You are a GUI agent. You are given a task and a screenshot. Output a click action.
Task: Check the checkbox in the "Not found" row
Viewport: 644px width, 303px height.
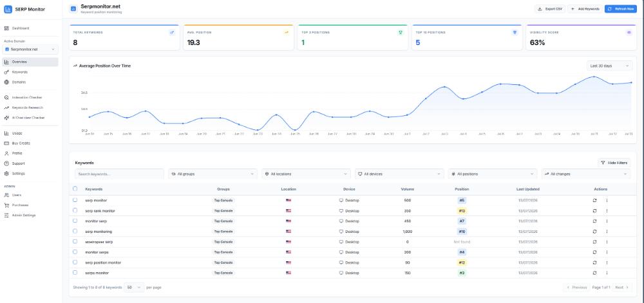tap(75, 241)
